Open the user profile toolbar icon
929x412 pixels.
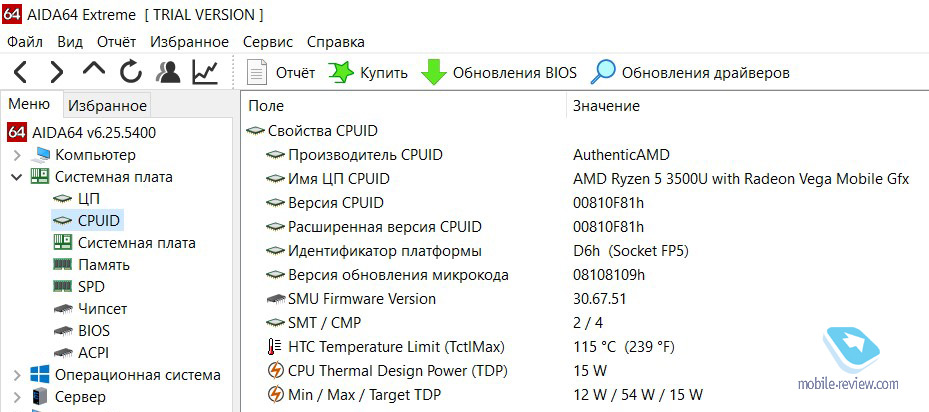click(x=168, y=72)
